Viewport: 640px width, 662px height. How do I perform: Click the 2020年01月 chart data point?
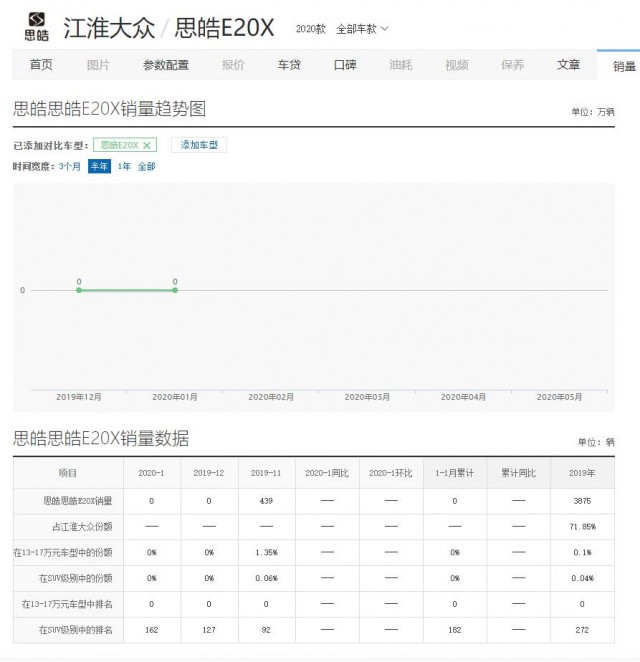[175, 290]
